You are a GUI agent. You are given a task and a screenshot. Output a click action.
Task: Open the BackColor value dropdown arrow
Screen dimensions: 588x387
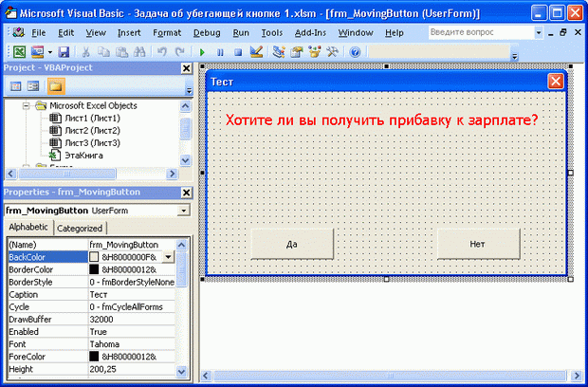point(168,257)
